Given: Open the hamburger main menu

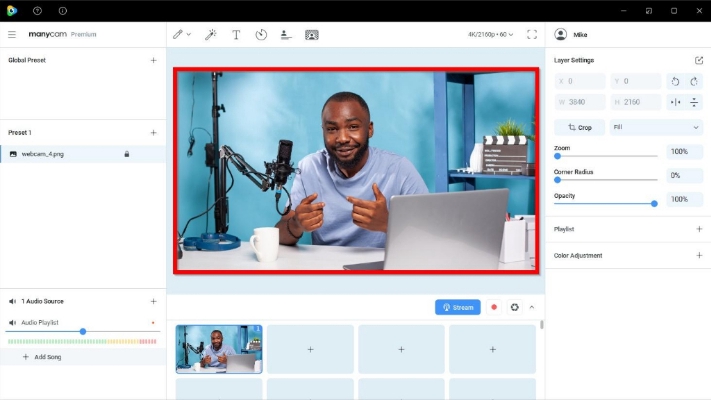Looking at the screenshot, I should [x=12, y=34].
